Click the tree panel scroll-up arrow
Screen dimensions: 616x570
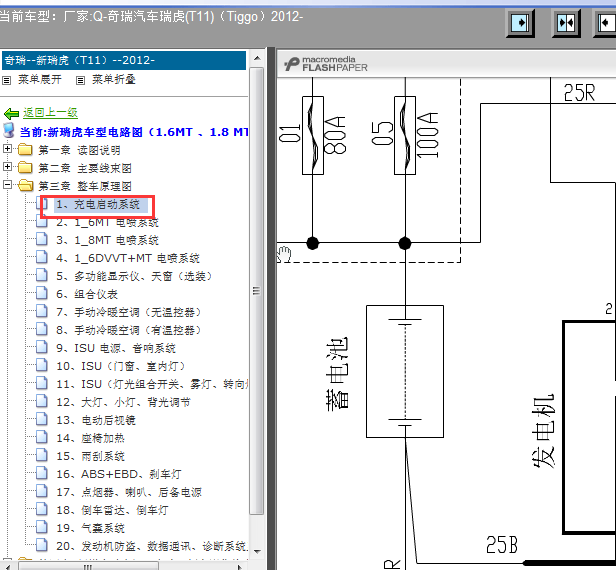[257, 59]
